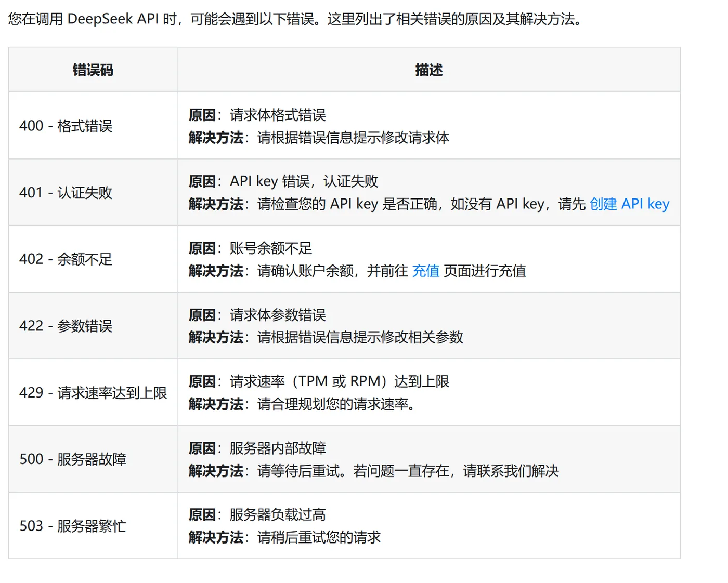The width and height of the screenshot is (728, 583).
Task: Click the '422 - 参数错误' cell
Action: point(93,326)
